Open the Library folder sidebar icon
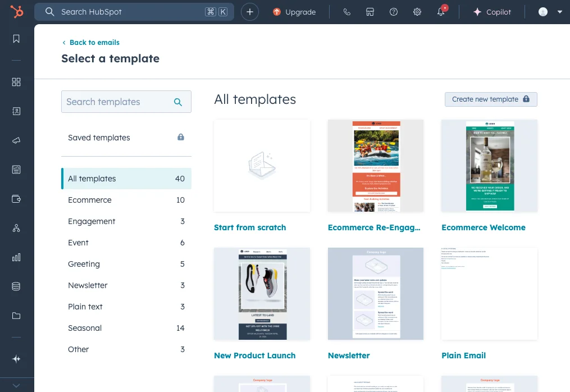570x392 pixels. point(16,316)
